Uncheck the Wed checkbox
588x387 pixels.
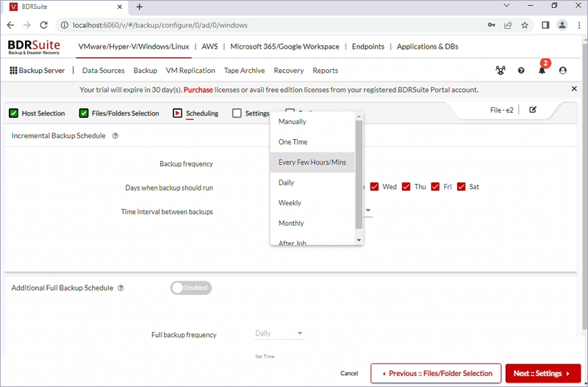pyautogui.click(x=374, y=187)
